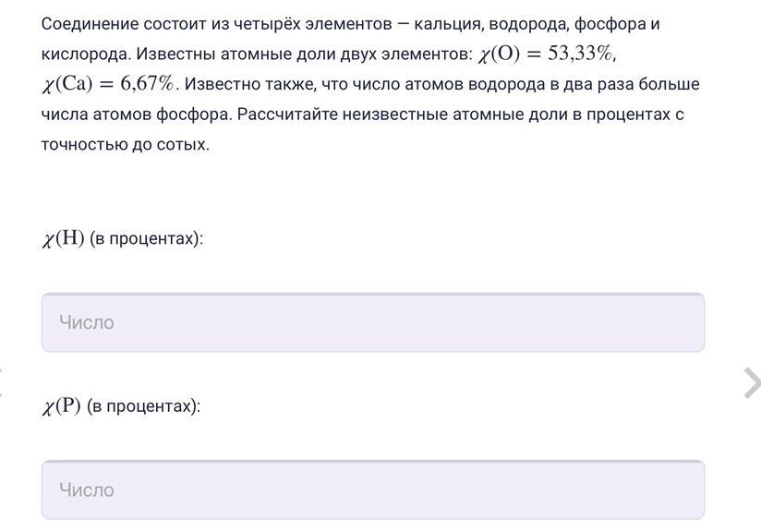Click the phrase 'в два раза больше'

[x=625, y=84]
